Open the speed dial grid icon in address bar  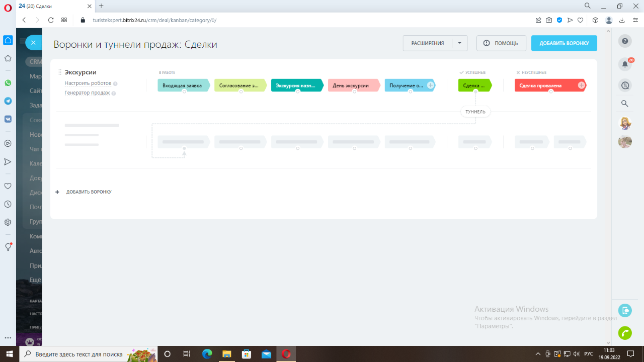(64, 20)
